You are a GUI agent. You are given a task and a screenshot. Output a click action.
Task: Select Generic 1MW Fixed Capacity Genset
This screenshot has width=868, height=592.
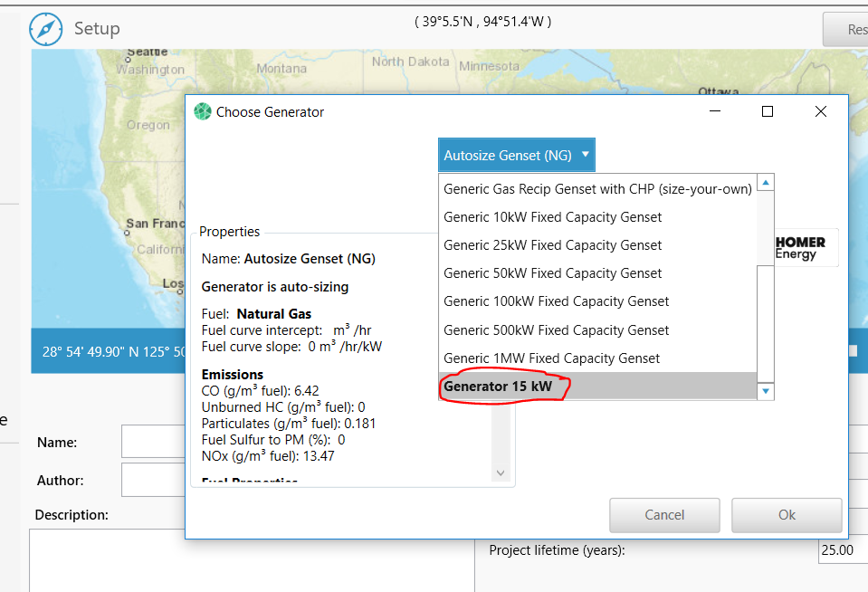tap(551, 358)
